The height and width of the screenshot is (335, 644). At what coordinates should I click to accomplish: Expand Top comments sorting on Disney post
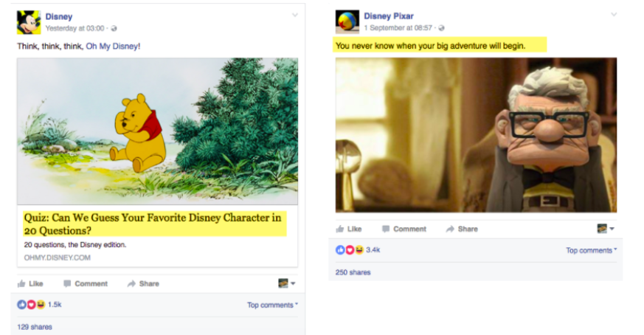click(x=272, y=305)
